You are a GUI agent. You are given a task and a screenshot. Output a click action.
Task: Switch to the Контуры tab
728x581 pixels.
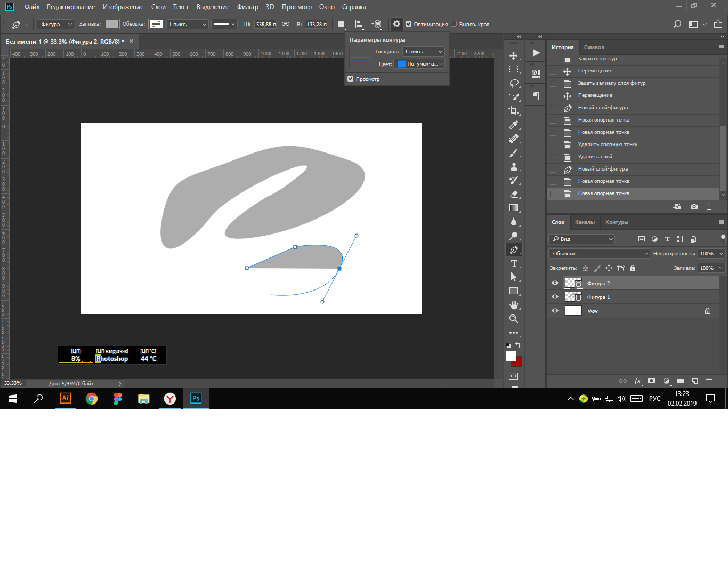point(617,222)
